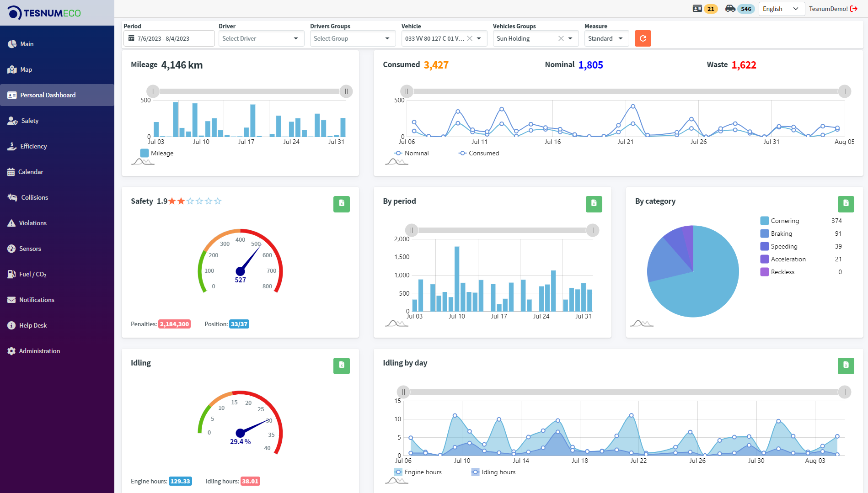Screen dimensions: 868x493
Task: Open the Sensors gauge icon
Action: (11, 248)
